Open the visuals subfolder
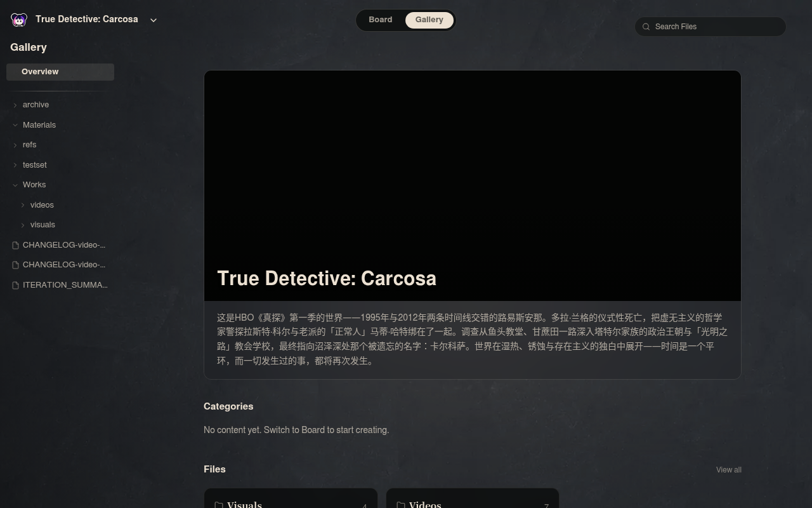 click(43, 225)
